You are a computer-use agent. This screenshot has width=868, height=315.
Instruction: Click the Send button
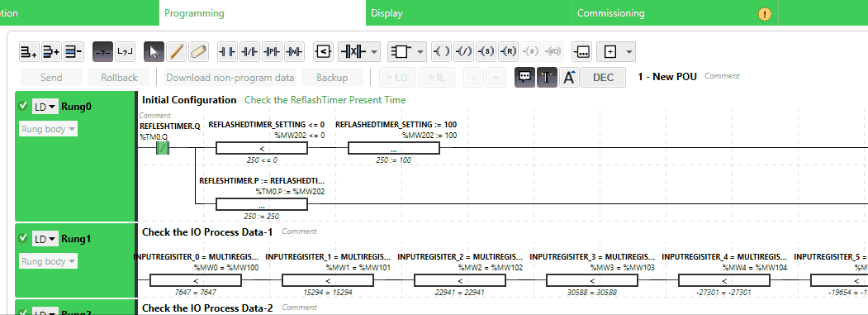click(x=51, y=78)
